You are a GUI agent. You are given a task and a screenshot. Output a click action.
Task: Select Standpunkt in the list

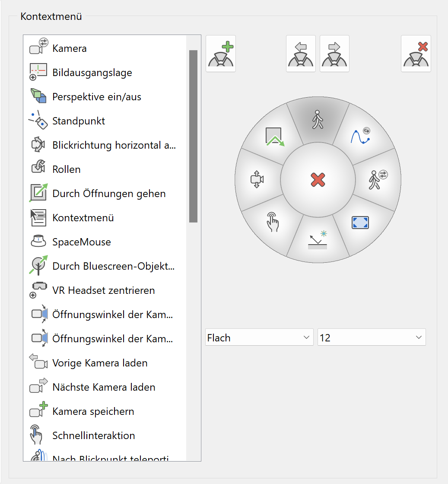105,121
